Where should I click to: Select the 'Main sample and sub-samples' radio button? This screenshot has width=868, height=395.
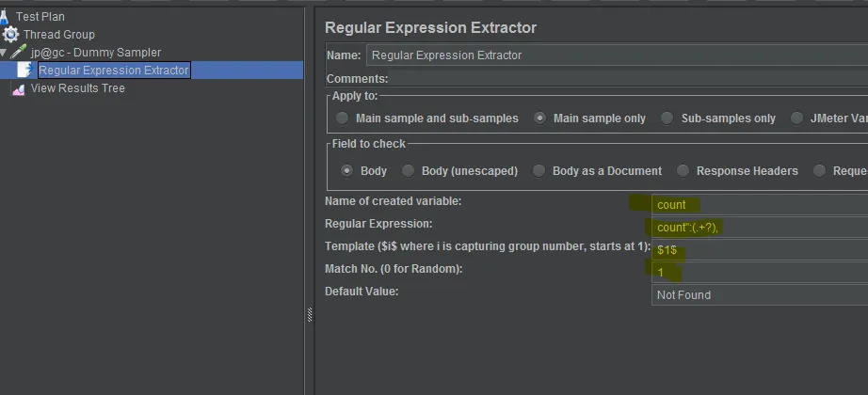[x=342, y=118]
